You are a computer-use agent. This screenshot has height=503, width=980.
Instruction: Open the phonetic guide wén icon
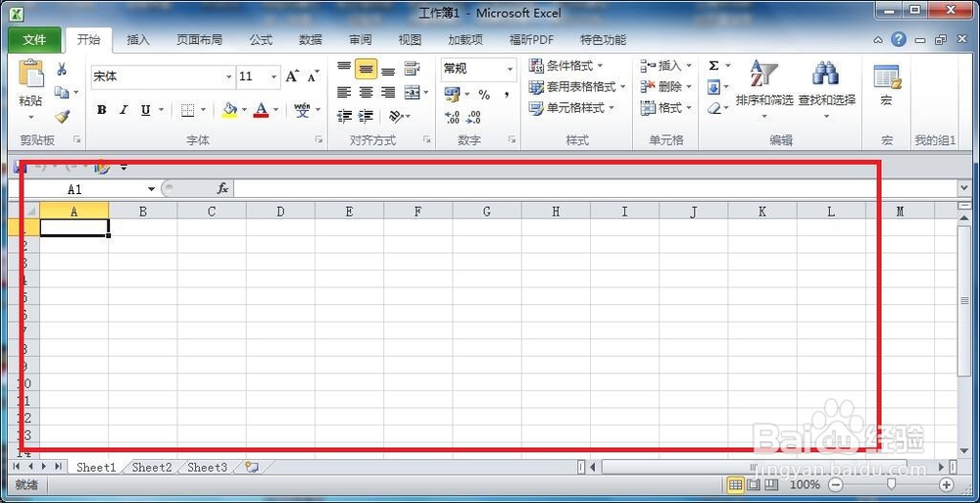click(x=303, y=110)
